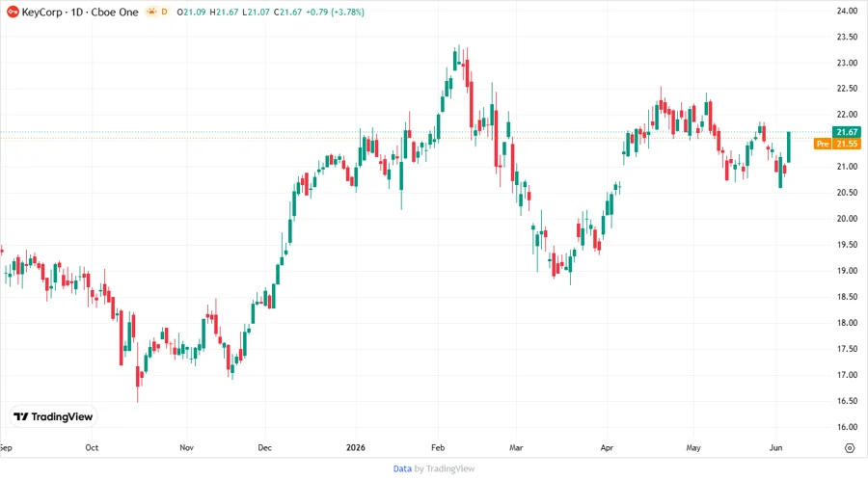Click the May label on time axis

click(693, 448)
